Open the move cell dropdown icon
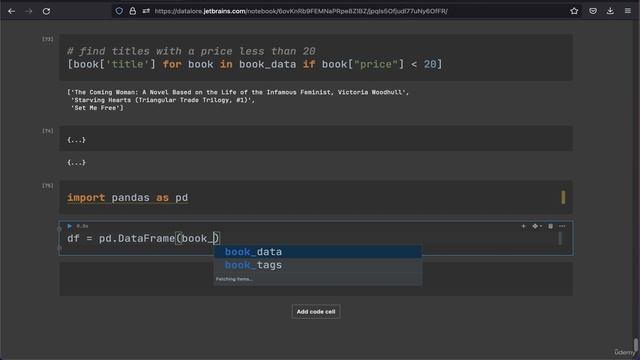This screenshot has width=640, height=360. coord(536,226)
